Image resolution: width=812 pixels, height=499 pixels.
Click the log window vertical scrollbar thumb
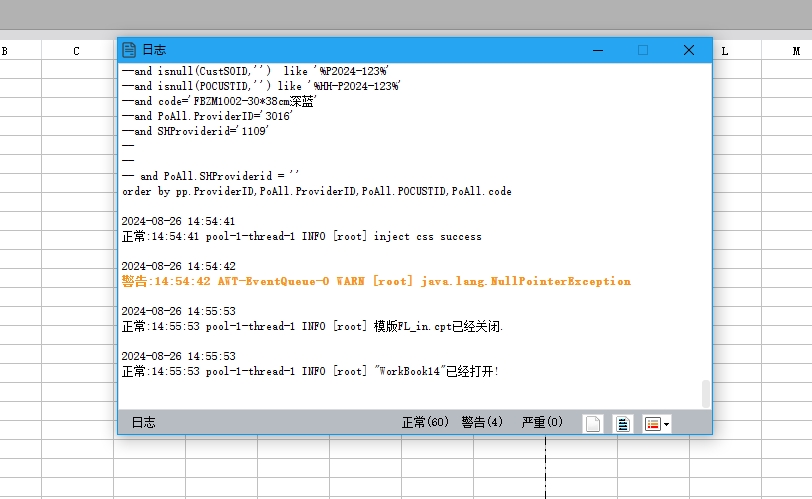coord(705,394)
